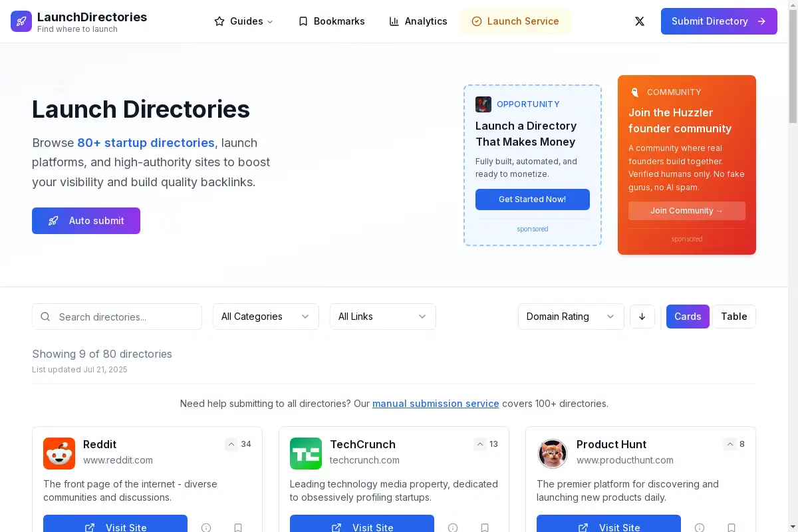The height and width of the screenshot is (532, 798).
Task: Click the Launch a Directory That Makes Money heading
Action: tap(525, 134)
